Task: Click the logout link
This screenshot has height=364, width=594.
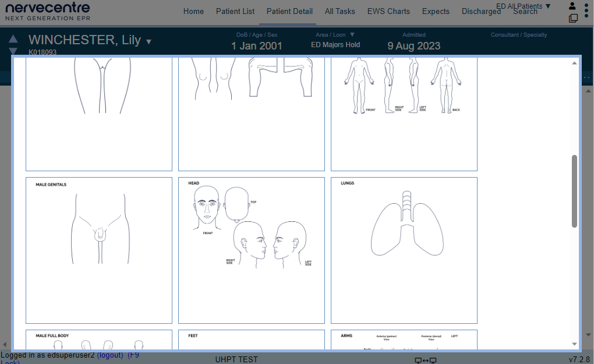Action: (110, 355)
